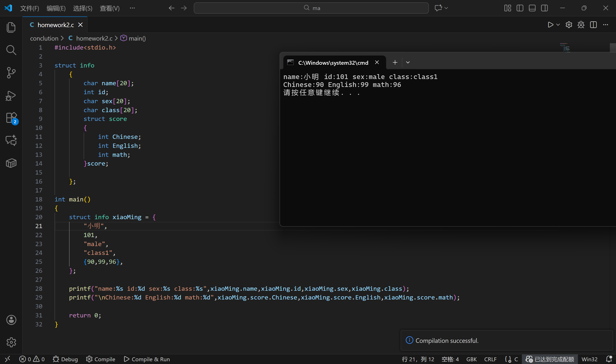
Task: Open the terminal new-tab dropdown chevron
Action: 408,63
